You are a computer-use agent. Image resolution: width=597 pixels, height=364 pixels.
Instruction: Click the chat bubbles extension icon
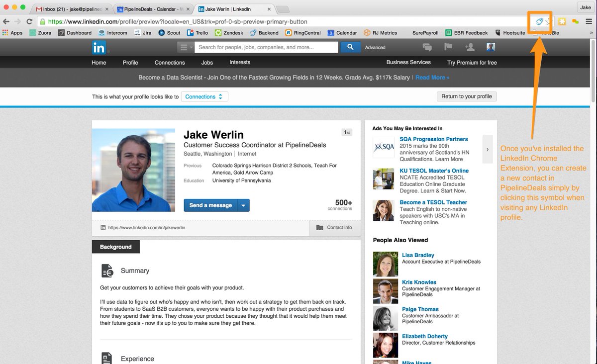[575, 21]
